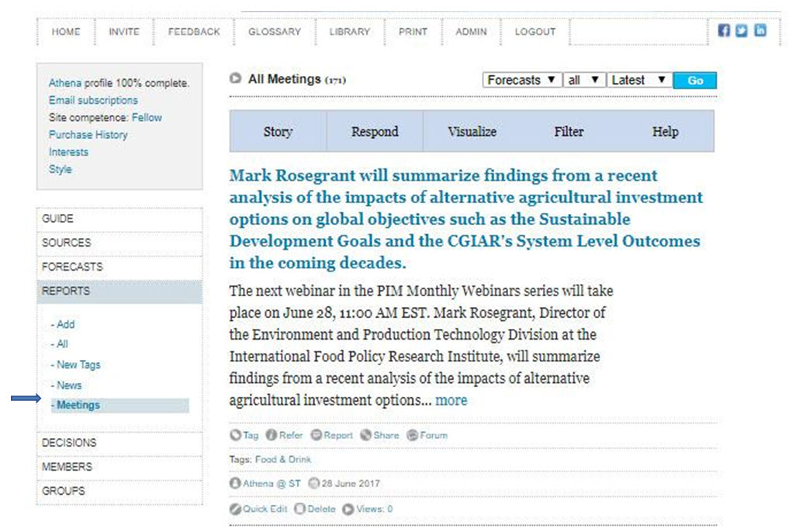Open the Latest sort dropdown
The width and height of the screenshot is (789, 532).
pyautogui.click(x=639, y=80)
